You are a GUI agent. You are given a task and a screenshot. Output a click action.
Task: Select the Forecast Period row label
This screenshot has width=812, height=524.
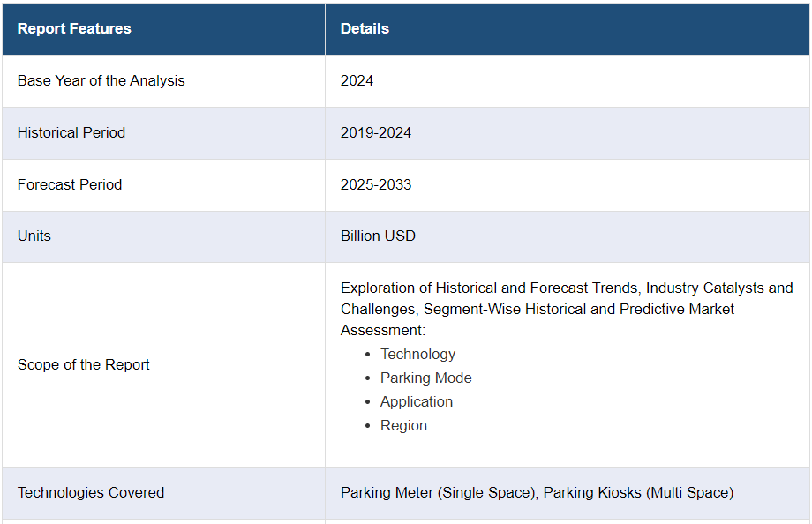click(x=70, y=184)
